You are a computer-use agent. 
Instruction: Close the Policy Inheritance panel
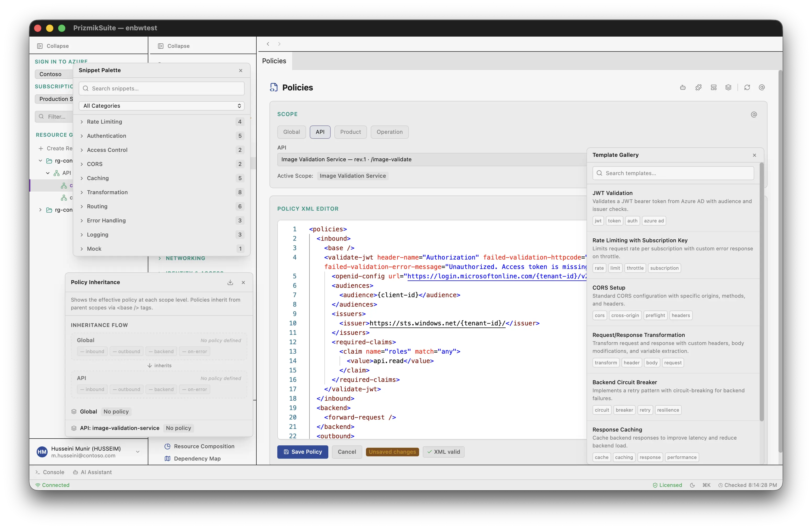[243, 283]
